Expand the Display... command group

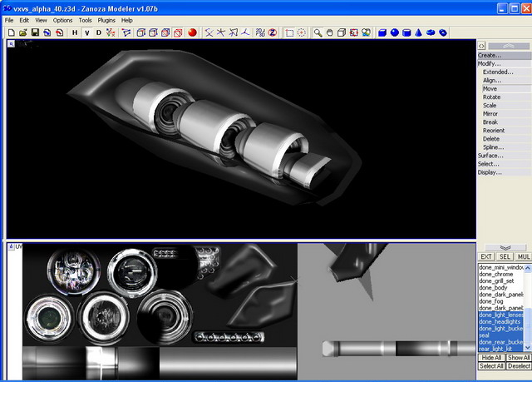[490, 172]
